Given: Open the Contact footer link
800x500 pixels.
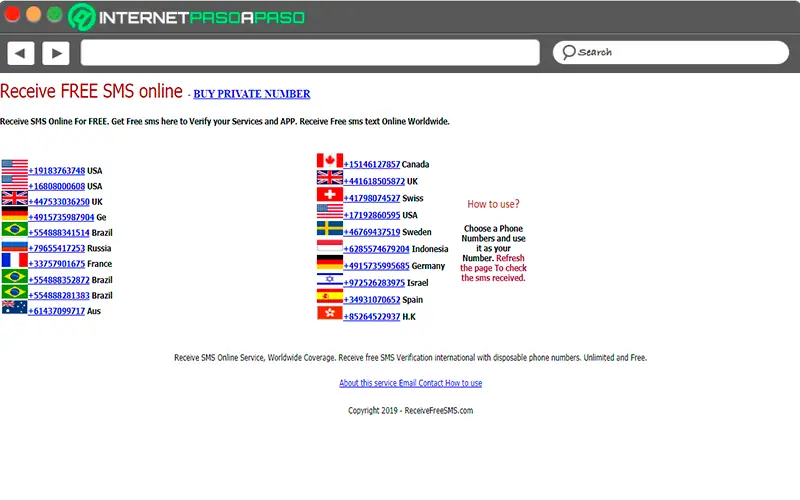Looking at the screenshot, I should coord(431,383).
